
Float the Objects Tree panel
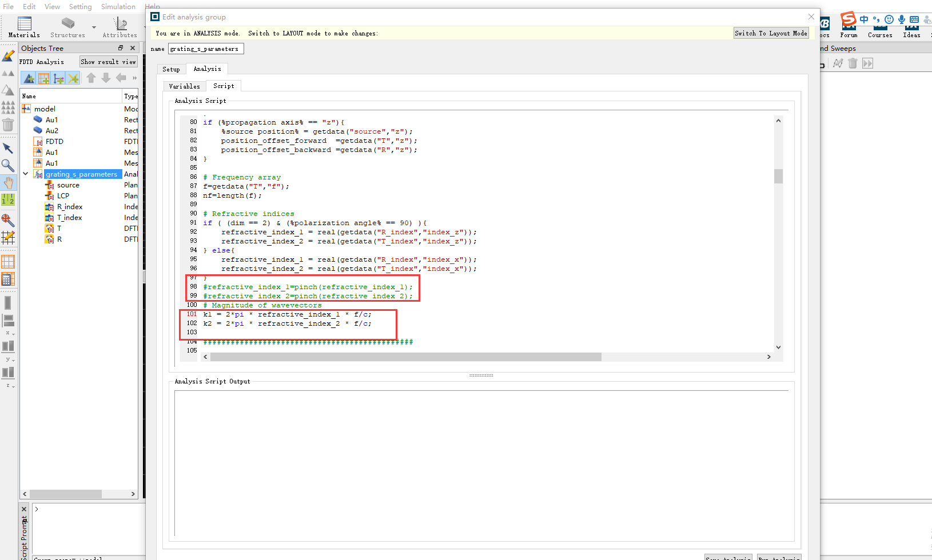pos(121,48)
